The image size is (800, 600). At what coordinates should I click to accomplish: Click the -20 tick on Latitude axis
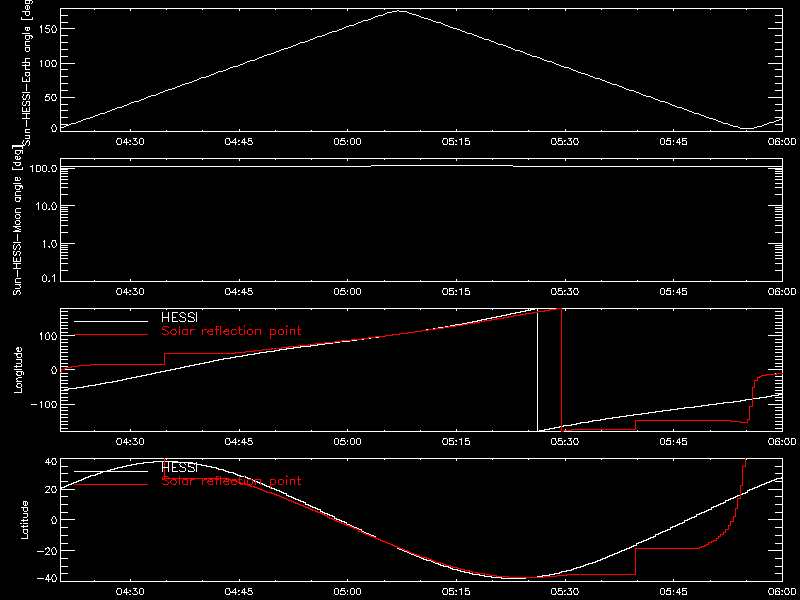(x=46, y=551)
